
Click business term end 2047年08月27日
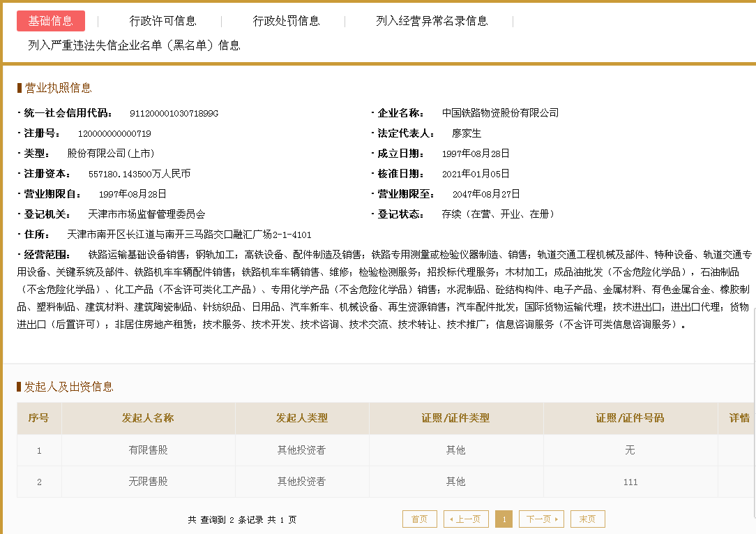[x=486, y=194]
